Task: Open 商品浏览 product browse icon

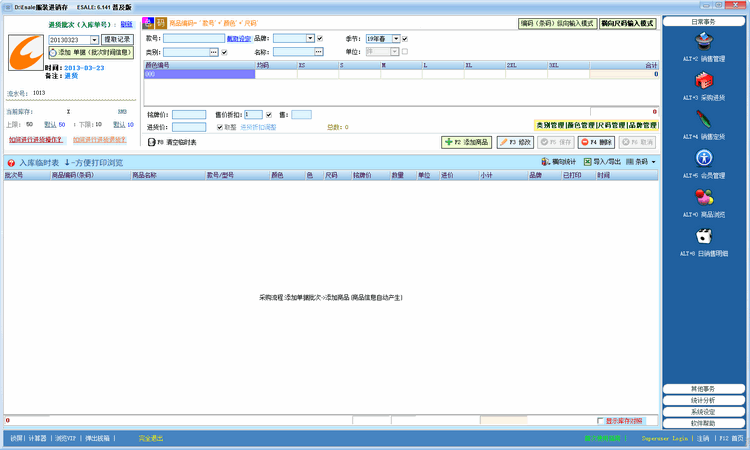Action: pos(704,197)
